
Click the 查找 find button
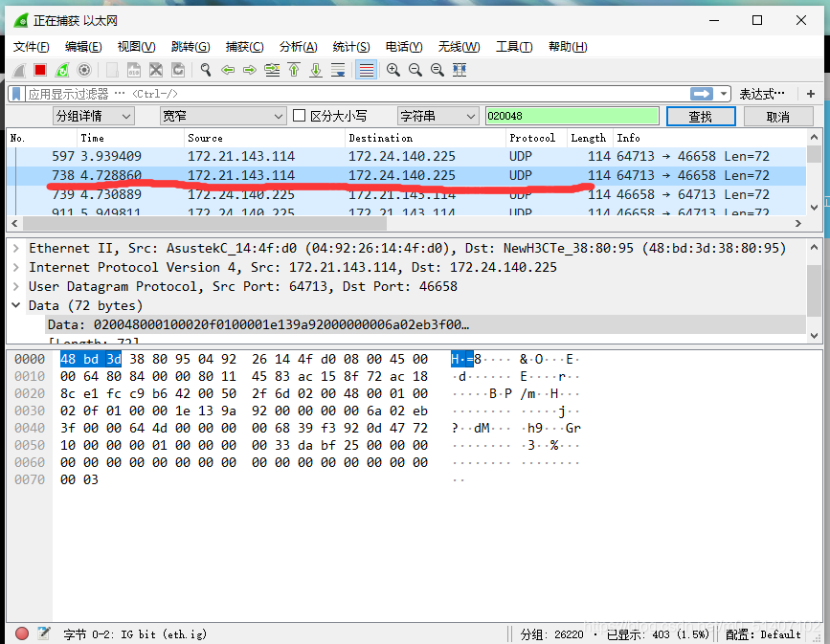[x=701, y=117]
